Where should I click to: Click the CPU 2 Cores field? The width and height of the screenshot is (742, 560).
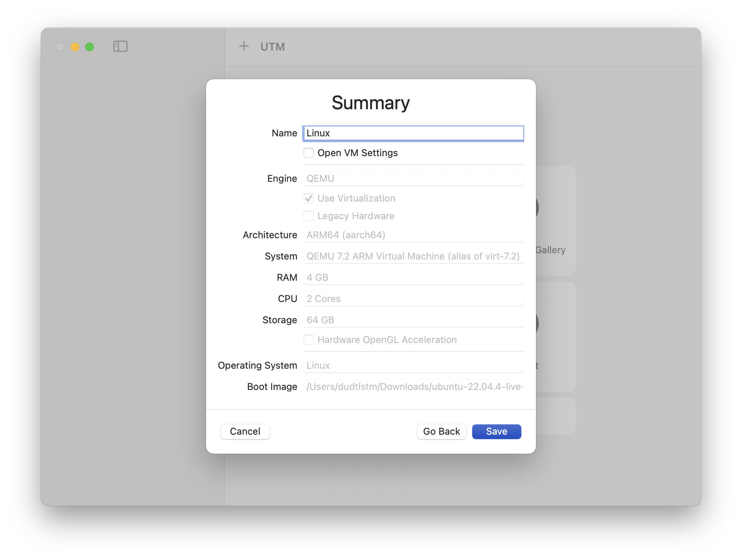[413, 299]
